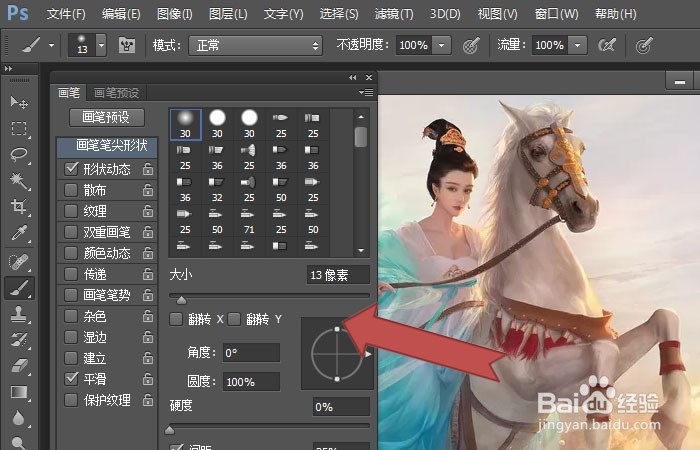This screenshot has width=700, height=450.
Task: Expand the collapsed toolbox double-arrow
Action: point(8,69)
